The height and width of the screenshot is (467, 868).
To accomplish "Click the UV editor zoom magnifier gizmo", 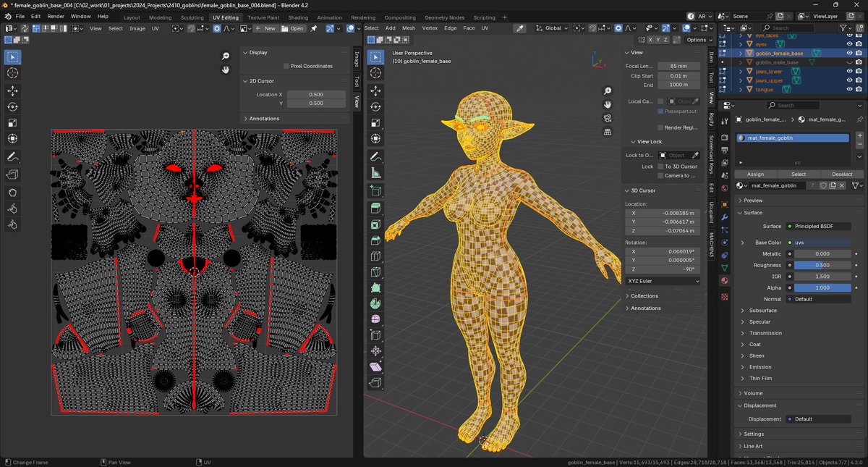I will pyautogui.click(x=226, y=56).
